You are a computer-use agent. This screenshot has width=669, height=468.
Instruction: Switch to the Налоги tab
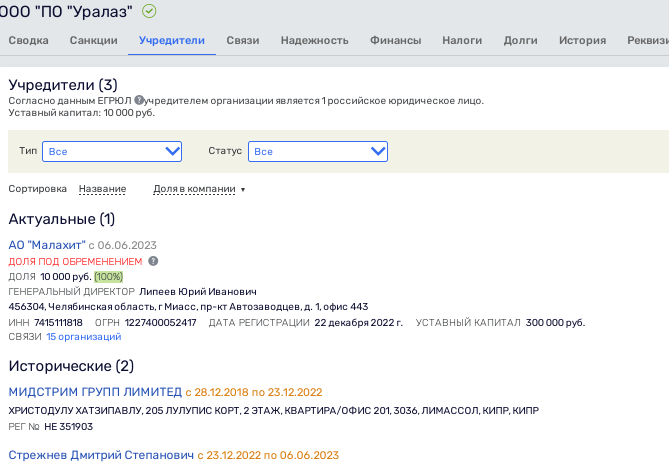point(462,41)
